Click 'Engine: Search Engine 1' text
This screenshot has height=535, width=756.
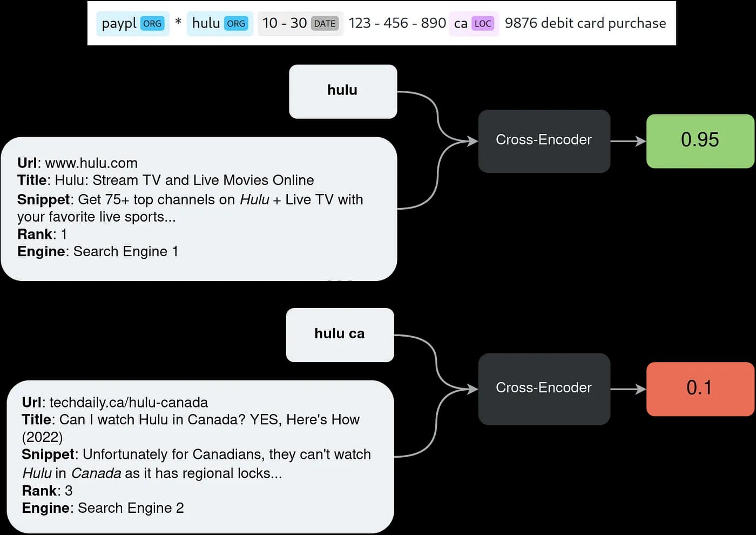[98, 252]
